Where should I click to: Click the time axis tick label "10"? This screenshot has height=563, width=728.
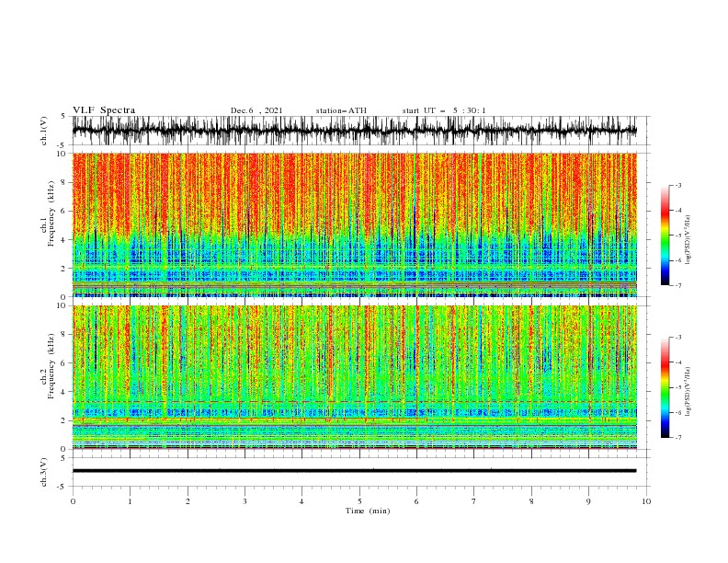[x=646, y=501]
